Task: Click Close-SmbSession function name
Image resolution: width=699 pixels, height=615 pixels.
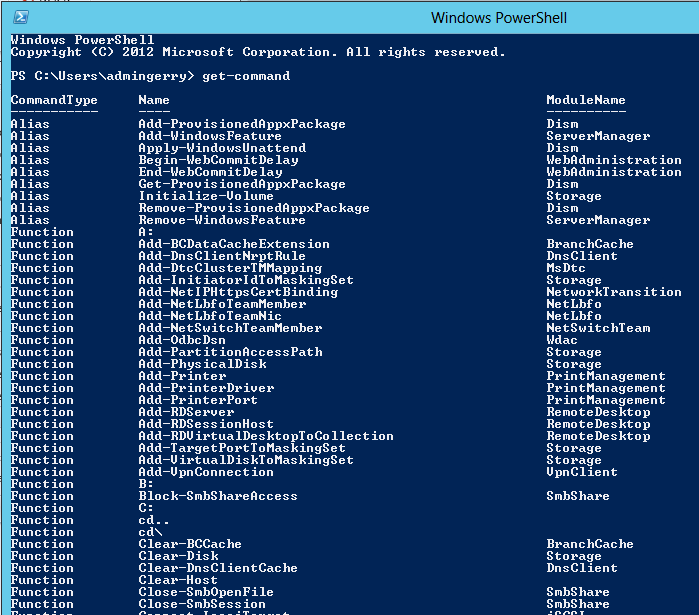Action: (202, 605)
